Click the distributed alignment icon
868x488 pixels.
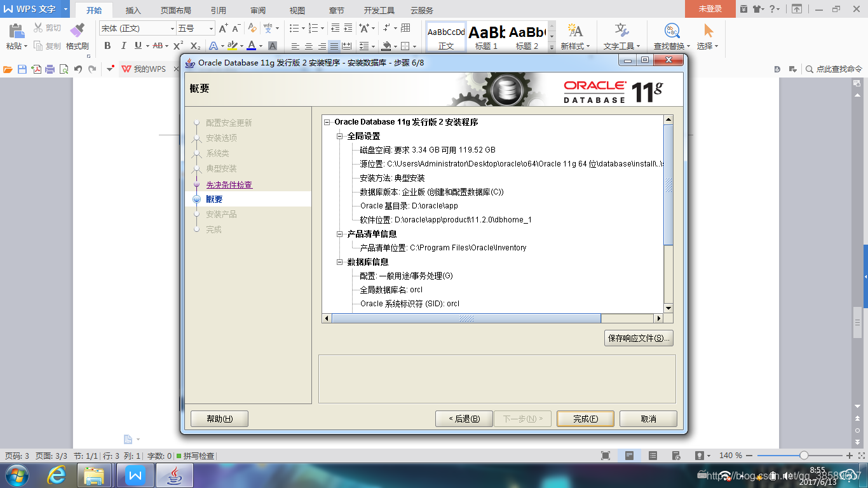347,46
